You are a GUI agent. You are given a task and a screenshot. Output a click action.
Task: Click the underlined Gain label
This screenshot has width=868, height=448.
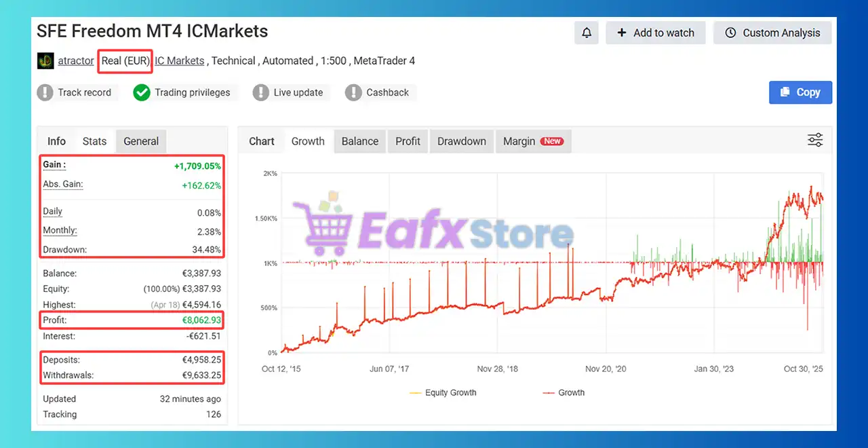tap(54, 165)
